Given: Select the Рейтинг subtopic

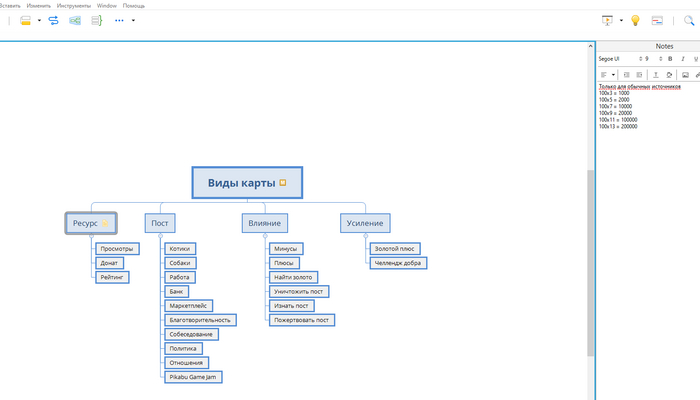Looking at the screenshot, I should coord(112,277).
